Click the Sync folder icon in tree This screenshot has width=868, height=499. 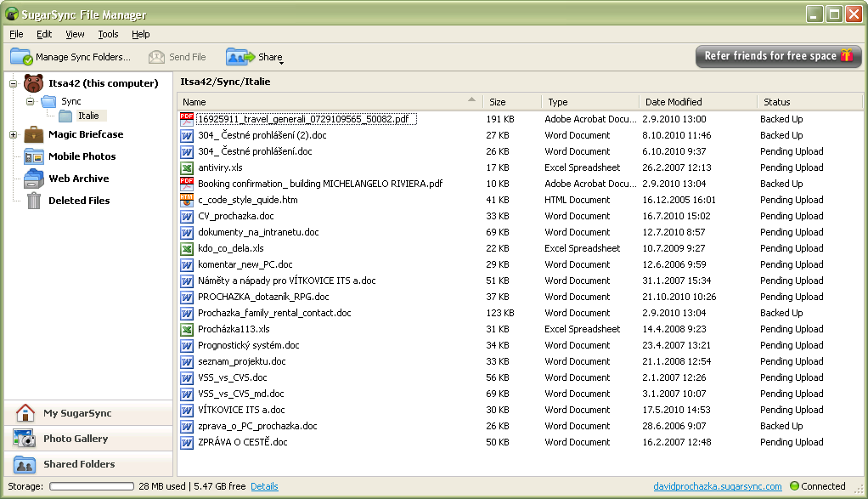[x=48, y=101]
